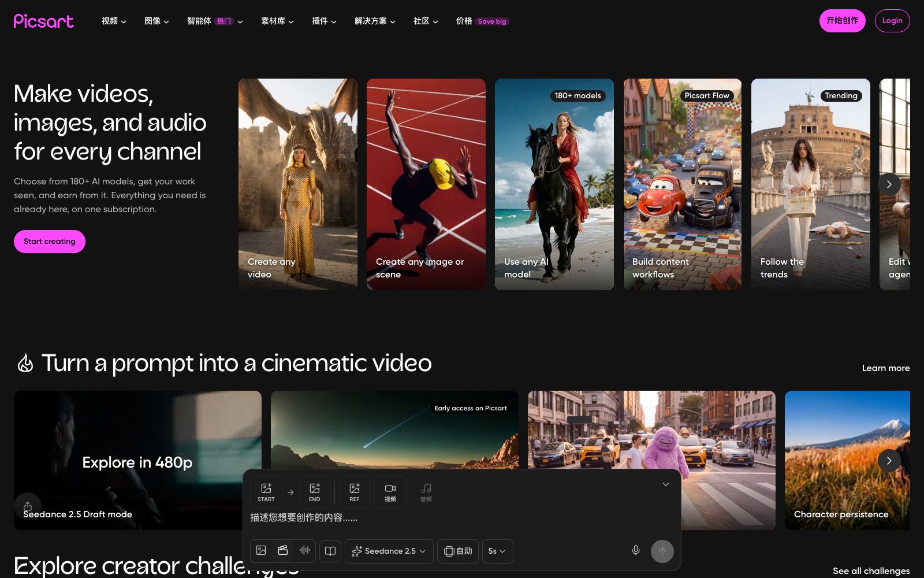The height and width of the screenshot is (578, 924).
Task: Click the Login button
Action: pos(892,21)
